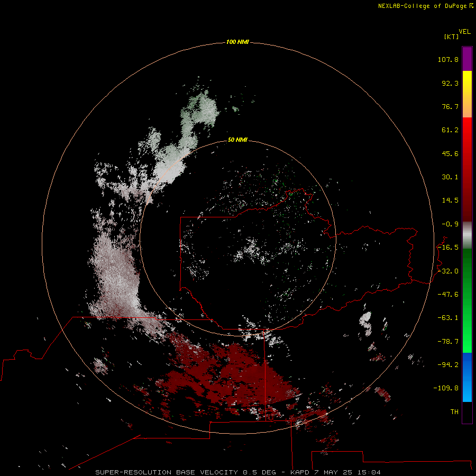476x476 pixels.
Task: Click the 30.1 velocity scale value
Action: [450, 177]
